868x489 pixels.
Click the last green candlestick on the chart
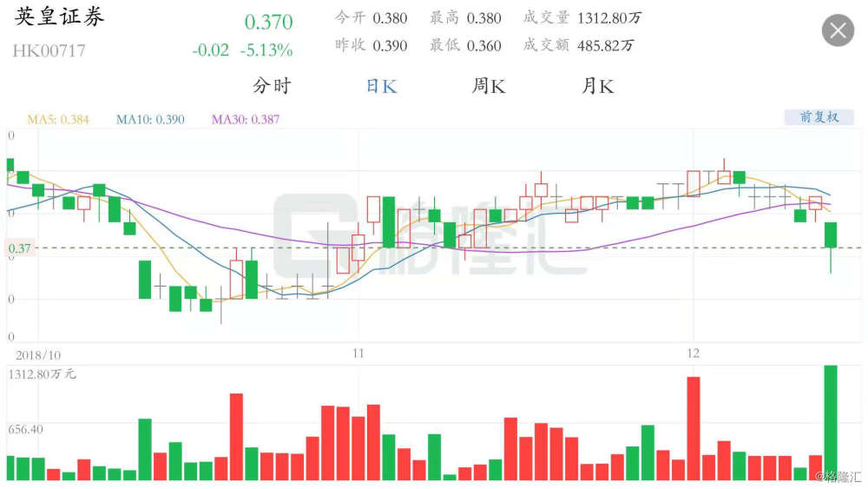pos(831,235)
